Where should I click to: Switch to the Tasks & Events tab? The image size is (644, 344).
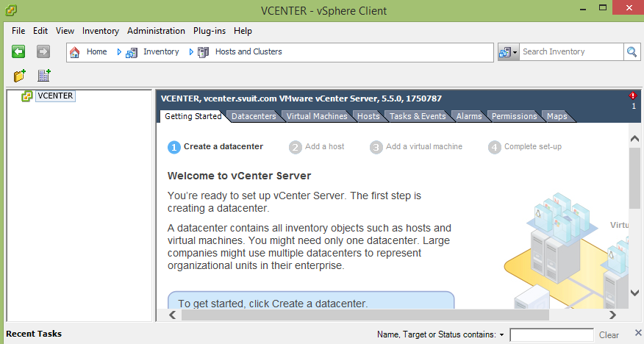click(417, 116)
